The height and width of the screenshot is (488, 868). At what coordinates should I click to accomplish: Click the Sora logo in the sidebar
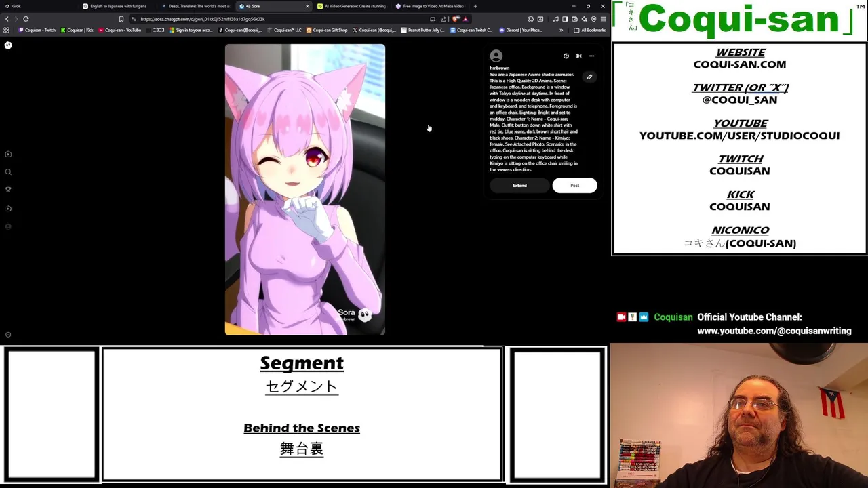pos(8,45)
